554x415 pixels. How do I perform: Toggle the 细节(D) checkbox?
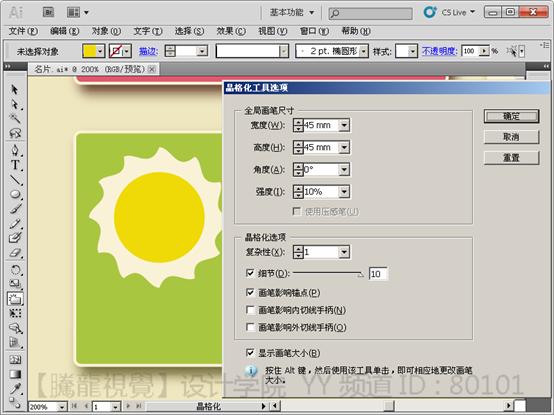(250, 273)
